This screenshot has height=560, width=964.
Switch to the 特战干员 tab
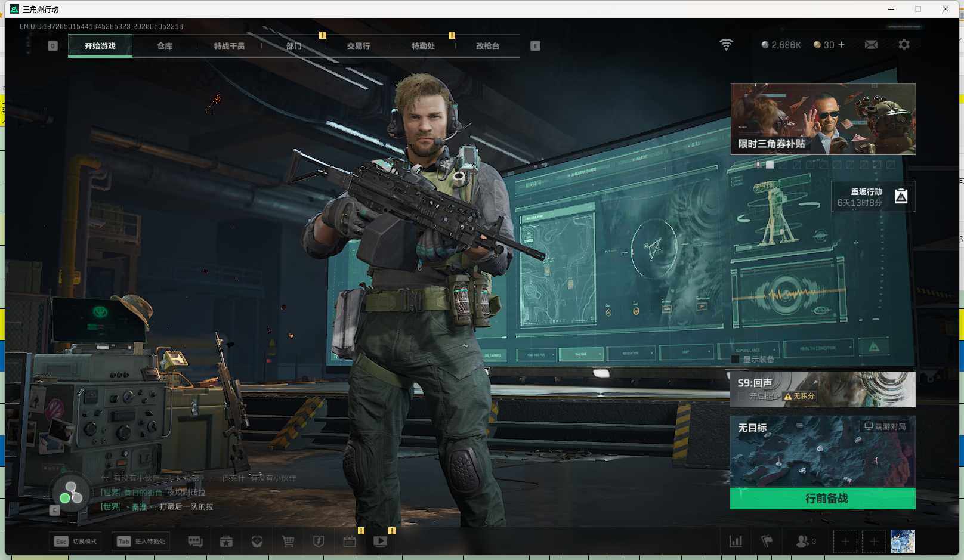click(229, 46)
